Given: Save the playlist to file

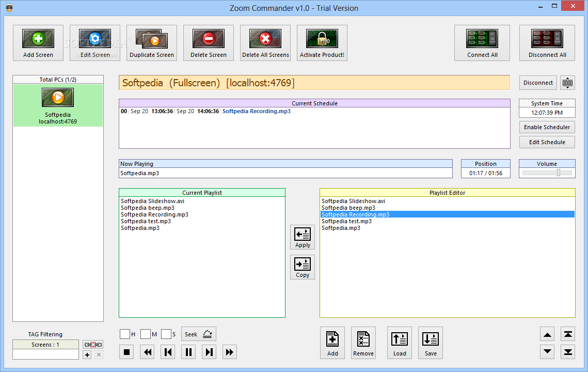Looking at the screenshot, I should (431, 343).
